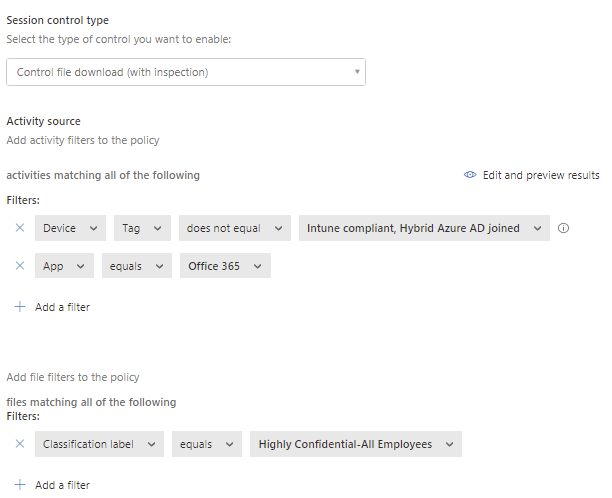Select the Office 365 app dropdown
The width and height of the screenshot is (612, 498).
point(225,266)
